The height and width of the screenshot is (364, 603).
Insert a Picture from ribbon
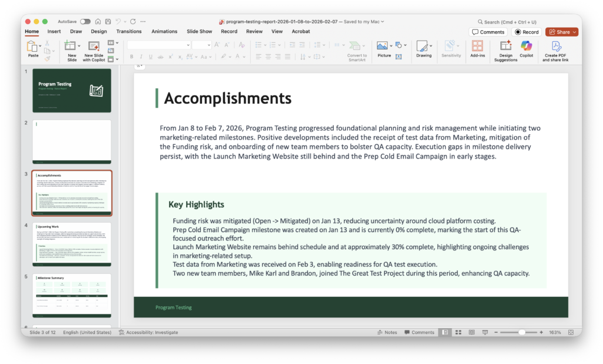383,47
